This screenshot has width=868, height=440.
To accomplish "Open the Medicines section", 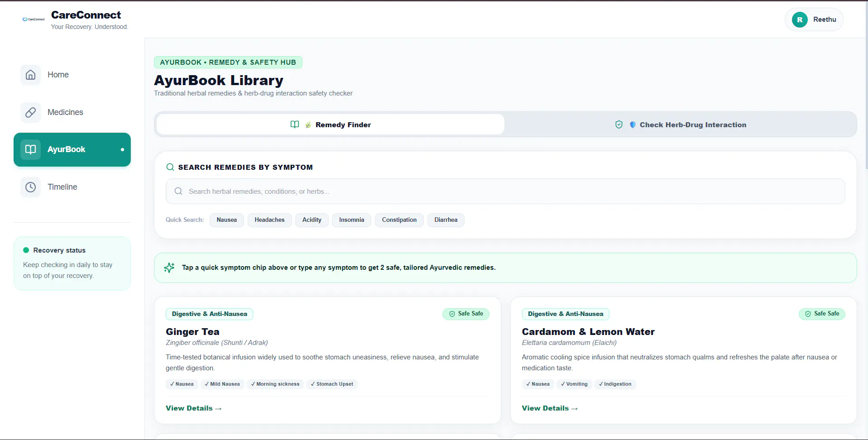I will click(72, 112).
